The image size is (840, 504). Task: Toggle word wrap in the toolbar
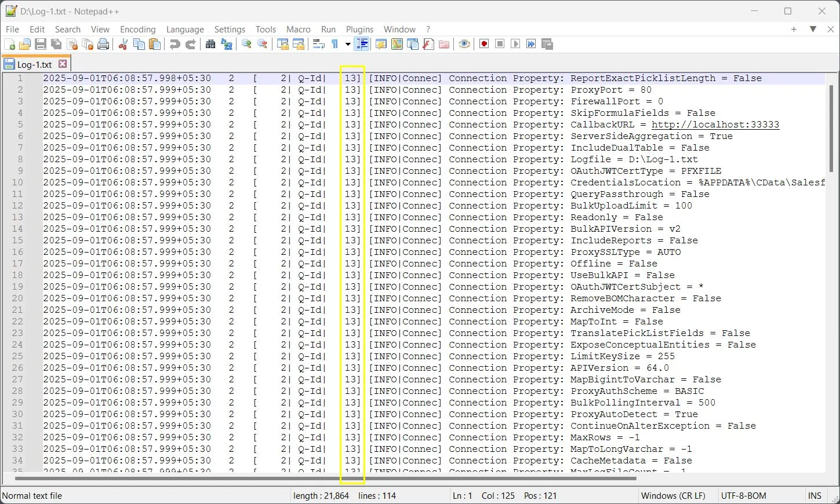pyautogui.click(x=318, y=45)
